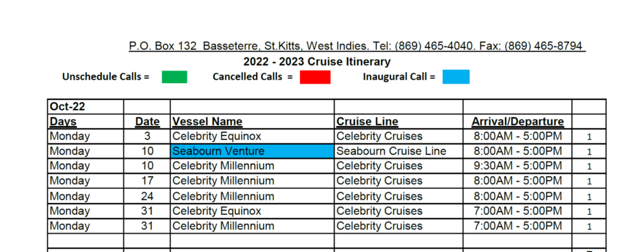Click the red Cancelled Calls color swatch
This screenshot has height=252, width=644.
[x=315, y=77]
